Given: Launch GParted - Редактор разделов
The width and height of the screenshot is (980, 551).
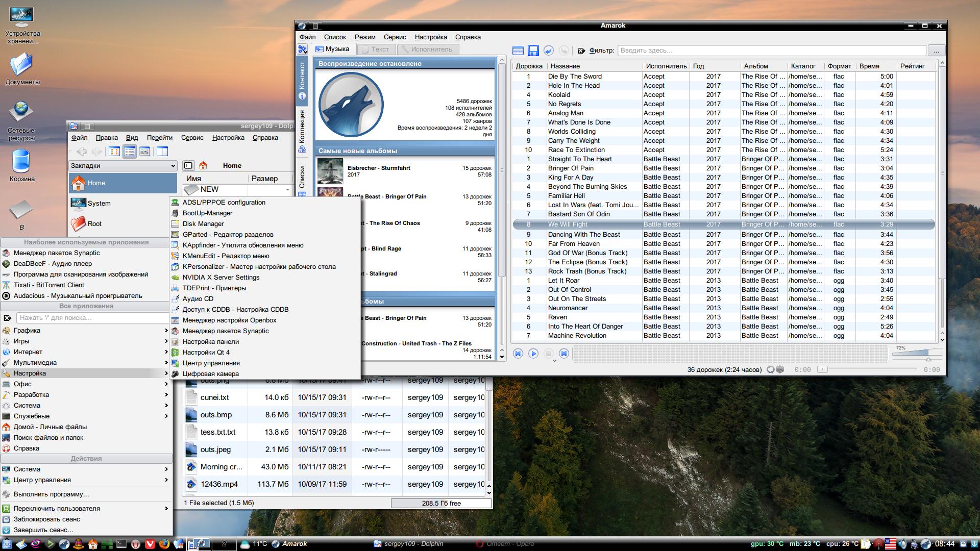Looking at the screenshot, I should [x=265, y=234].
